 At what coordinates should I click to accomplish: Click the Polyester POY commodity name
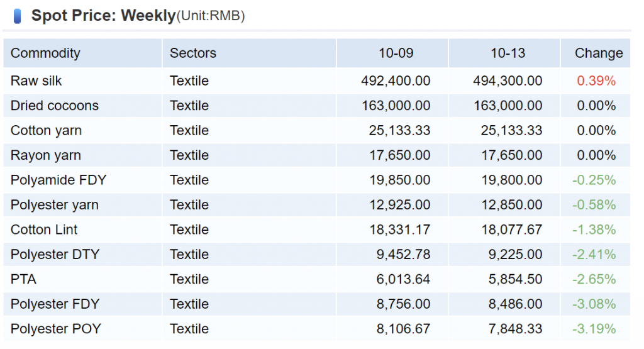[55, 329]
